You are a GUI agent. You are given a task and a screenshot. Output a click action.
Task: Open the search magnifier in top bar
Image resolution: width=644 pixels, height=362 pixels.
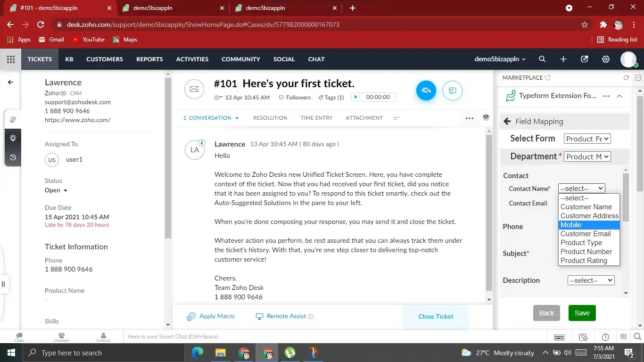(x=542, y=59)
